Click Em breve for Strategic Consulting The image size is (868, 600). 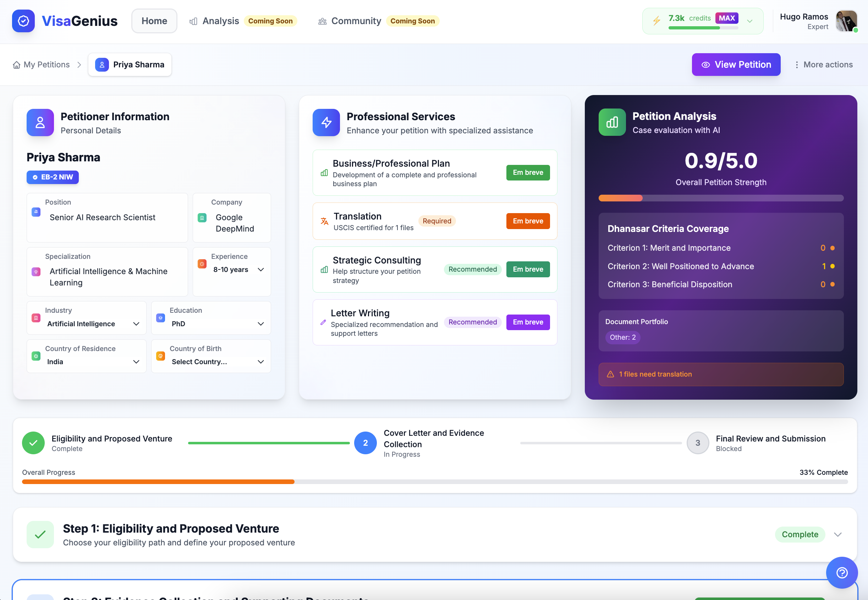528,269
